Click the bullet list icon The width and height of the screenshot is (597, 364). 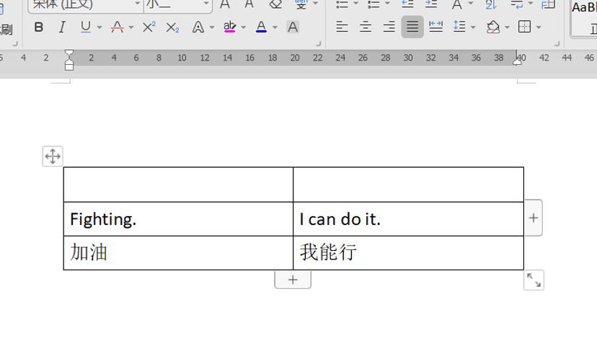pos(342,4)
